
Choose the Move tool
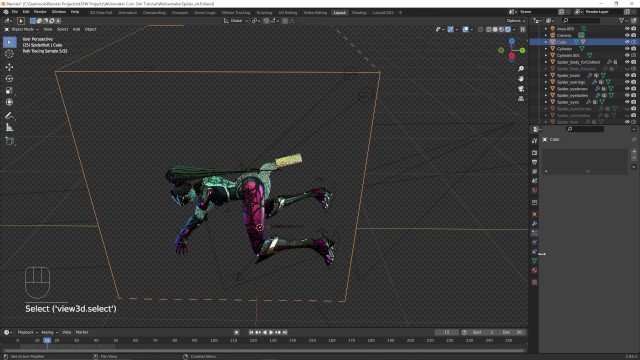tap(10, 67)
